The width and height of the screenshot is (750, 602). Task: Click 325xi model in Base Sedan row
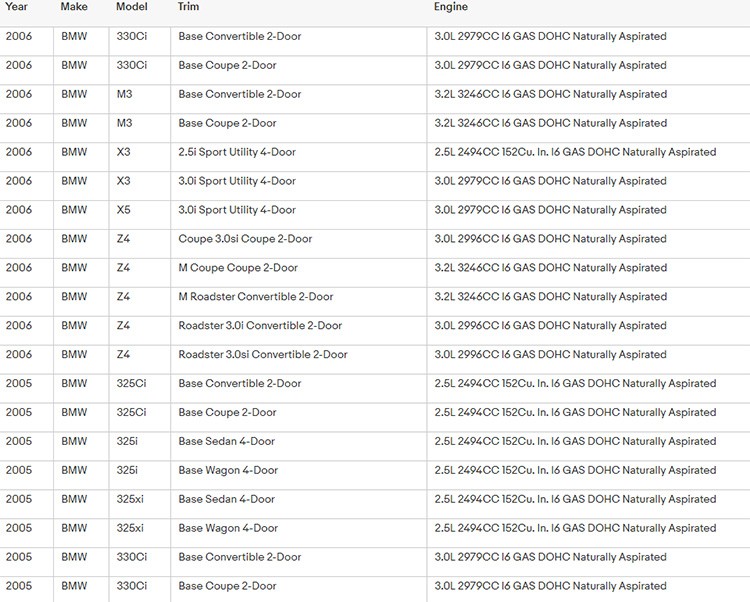pos(130,499)
